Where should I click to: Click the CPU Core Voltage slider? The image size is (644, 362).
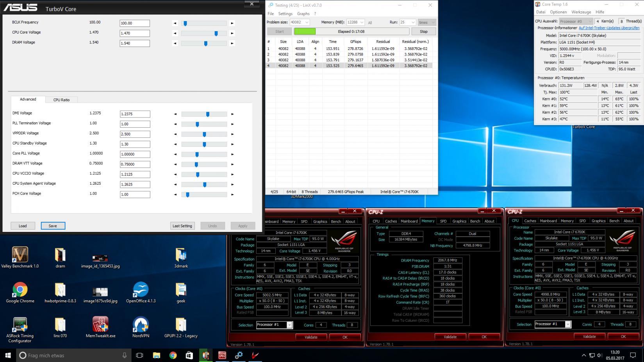coord(203,33)
